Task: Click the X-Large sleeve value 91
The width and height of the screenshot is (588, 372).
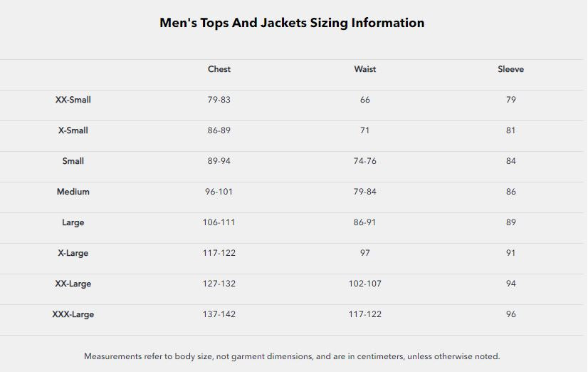Action: tap(510, 253)
